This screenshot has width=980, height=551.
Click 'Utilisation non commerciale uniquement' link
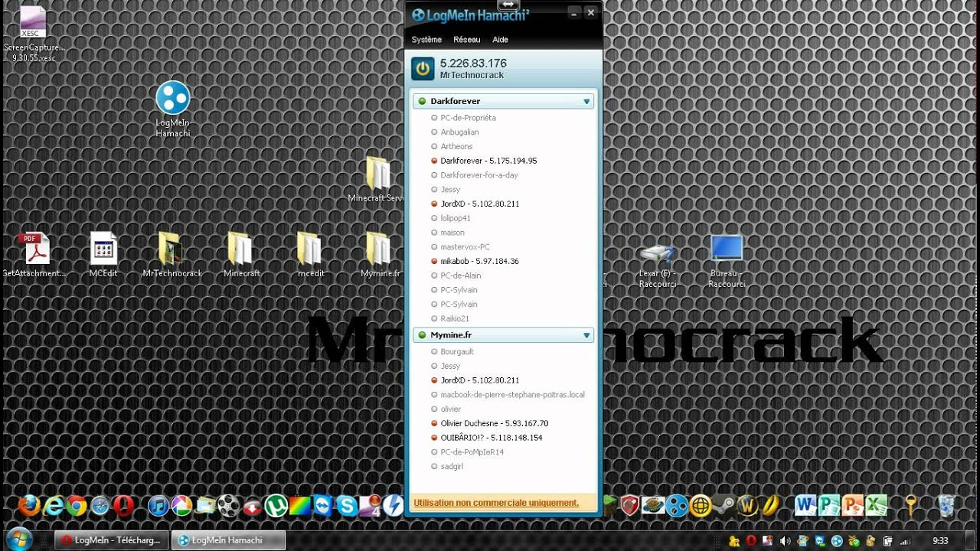[496, 503]
